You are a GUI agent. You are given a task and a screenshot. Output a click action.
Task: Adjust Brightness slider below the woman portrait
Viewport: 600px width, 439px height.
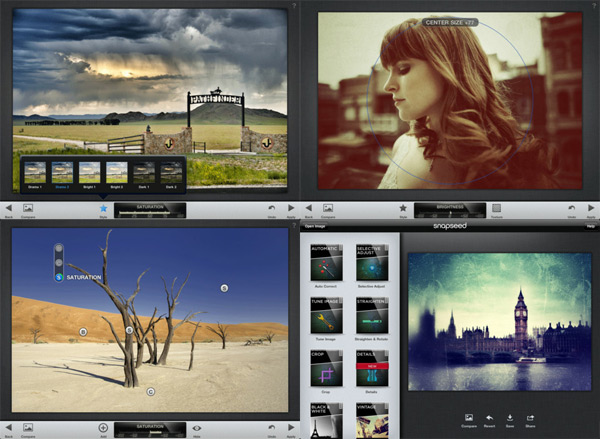450,211
